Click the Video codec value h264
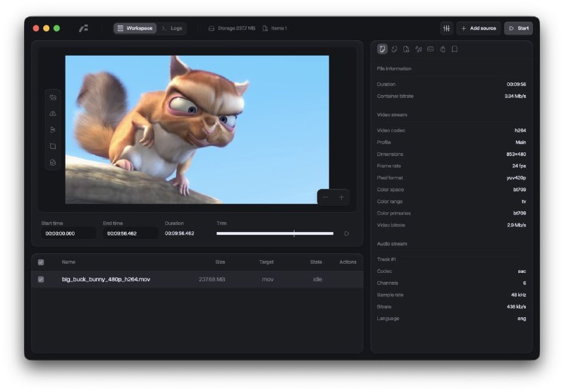 pos(520,130)
